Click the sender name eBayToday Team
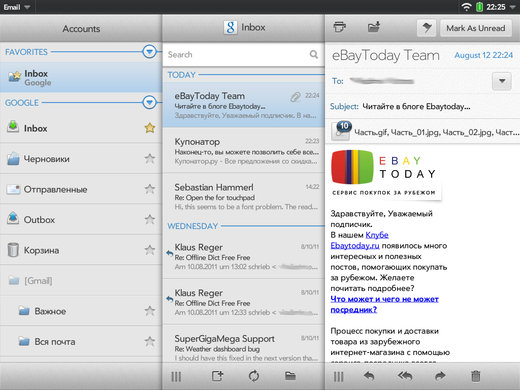 [x=386, y=55]
